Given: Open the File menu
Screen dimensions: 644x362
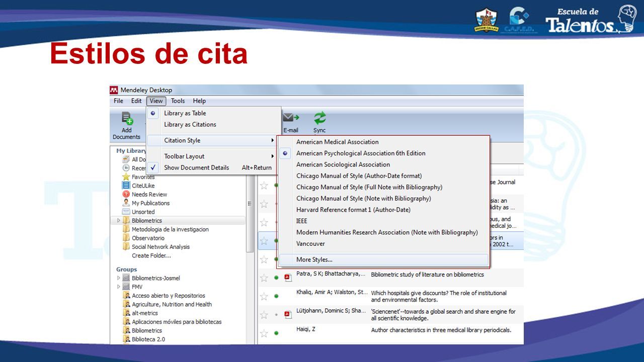Looking at the screenshot, I should (118, 101).
